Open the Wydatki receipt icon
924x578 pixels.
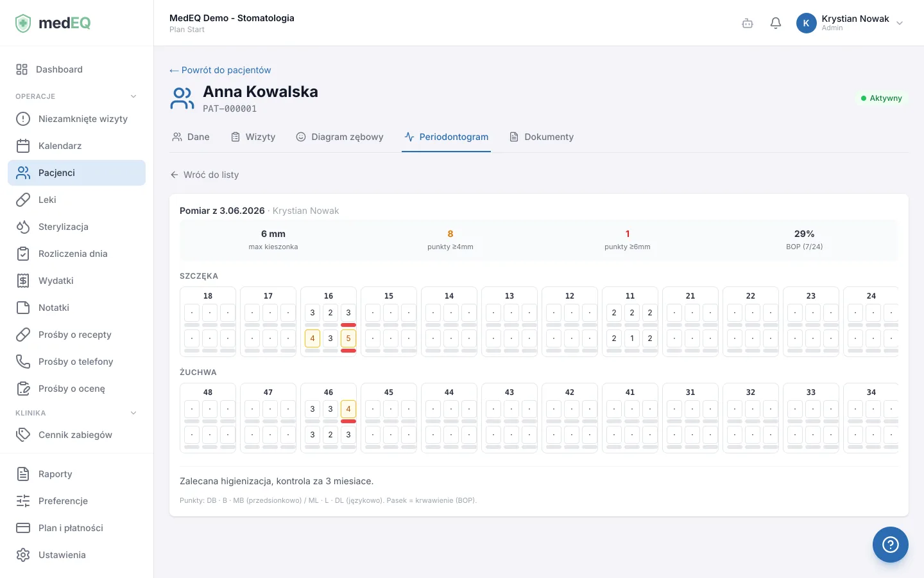click(x=23, y=281)
